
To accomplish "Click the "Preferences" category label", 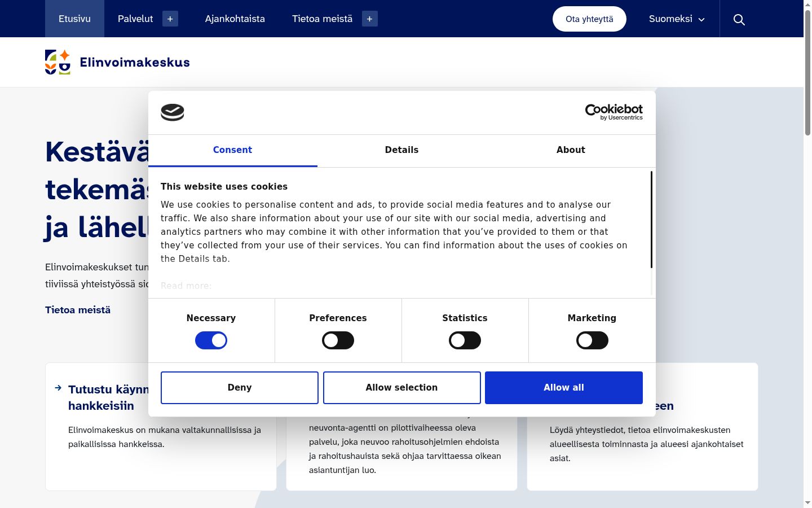I will [x=338, y=318].
